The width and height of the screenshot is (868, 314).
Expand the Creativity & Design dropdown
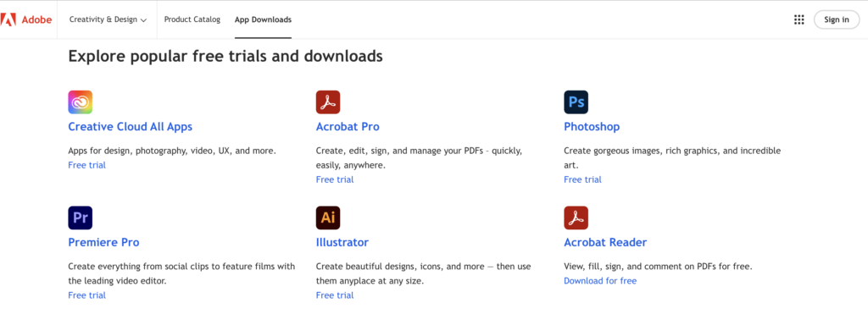(x=108, y=20)
